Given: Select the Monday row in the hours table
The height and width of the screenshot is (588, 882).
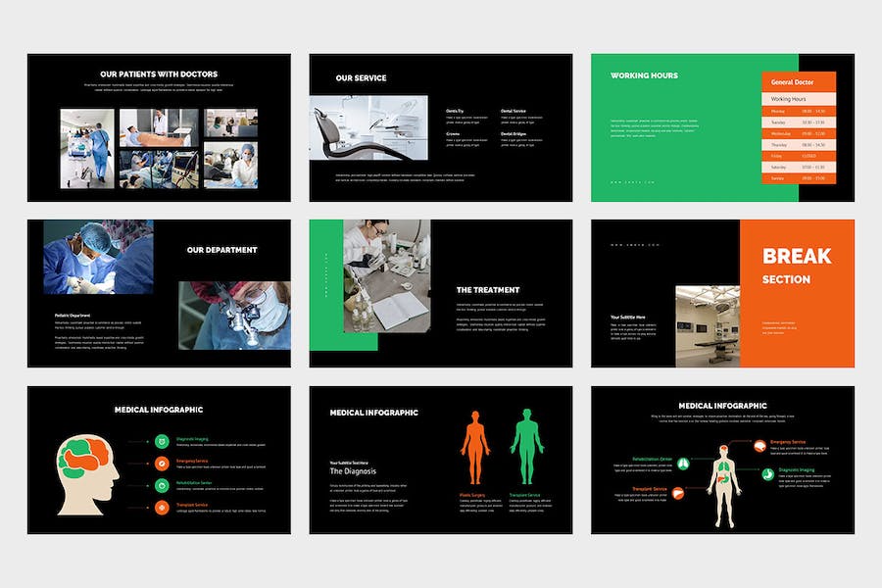Looking at the screenshot, I should pyautogui.click(x=799, y=112).
